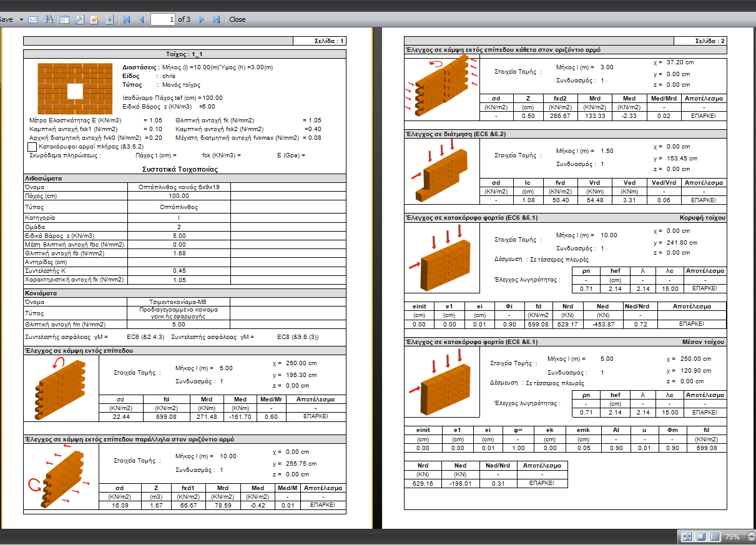Click the "Τοίχος : 1_1" title
The width and height of the screenshot is (756, 545).
(x=184, y=54)
